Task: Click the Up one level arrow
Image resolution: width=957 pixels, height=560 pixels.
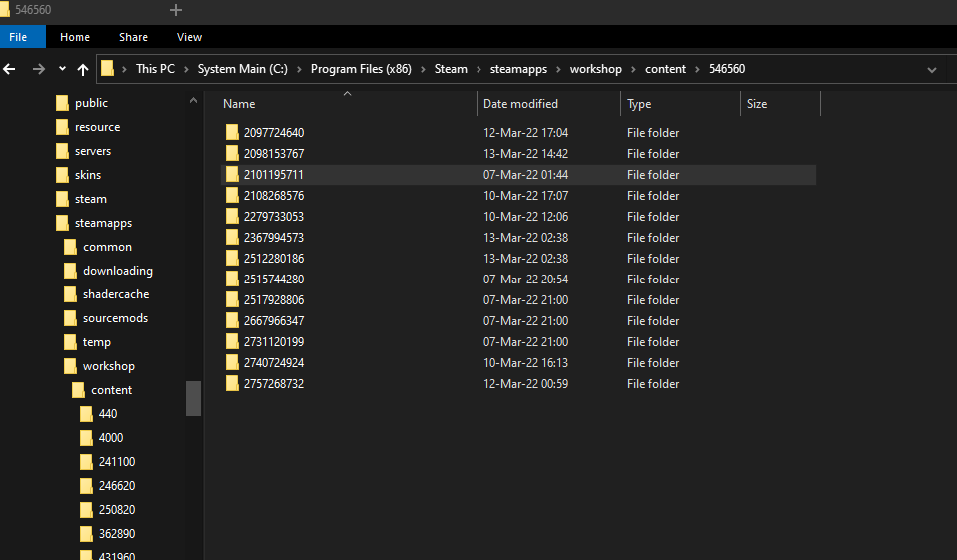Action: [x=83, y=69]
